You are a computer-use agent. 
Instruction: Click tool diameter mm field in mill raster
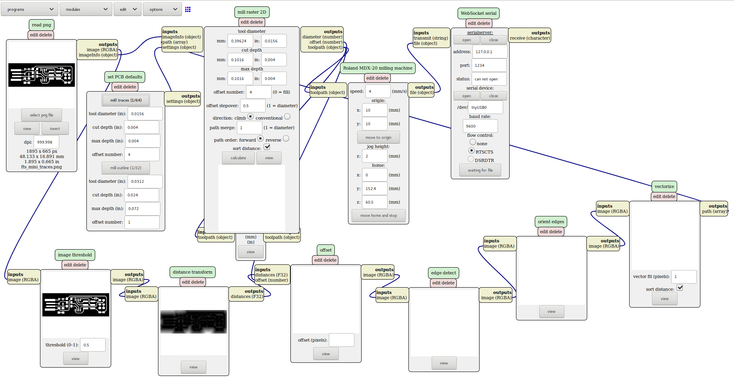click(x=240, y=41)
